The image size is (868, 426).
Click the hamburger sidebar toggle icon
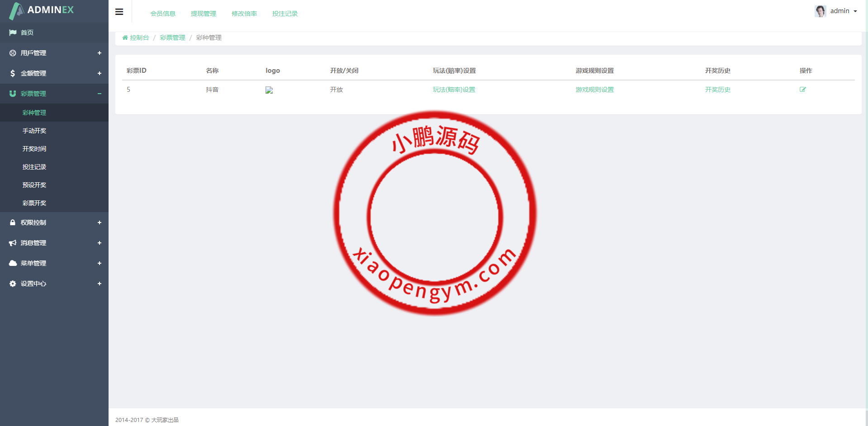click(x=119, y=12)
